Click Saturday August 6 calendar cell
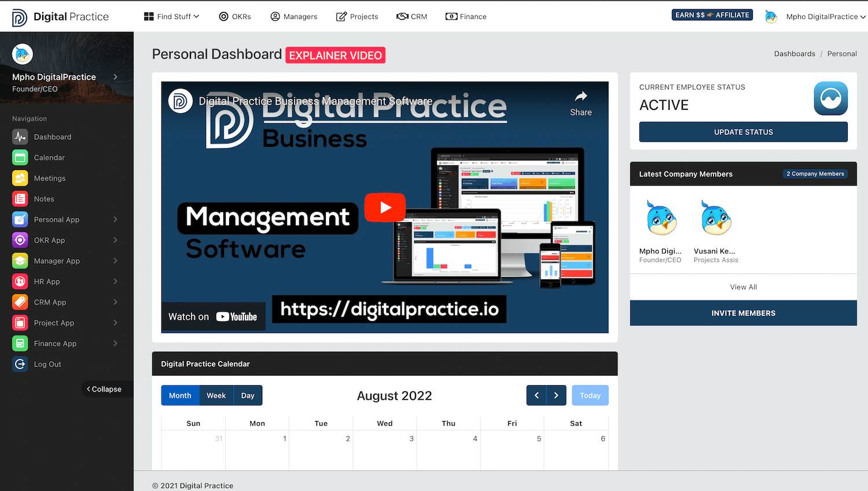 coord(576,451)
